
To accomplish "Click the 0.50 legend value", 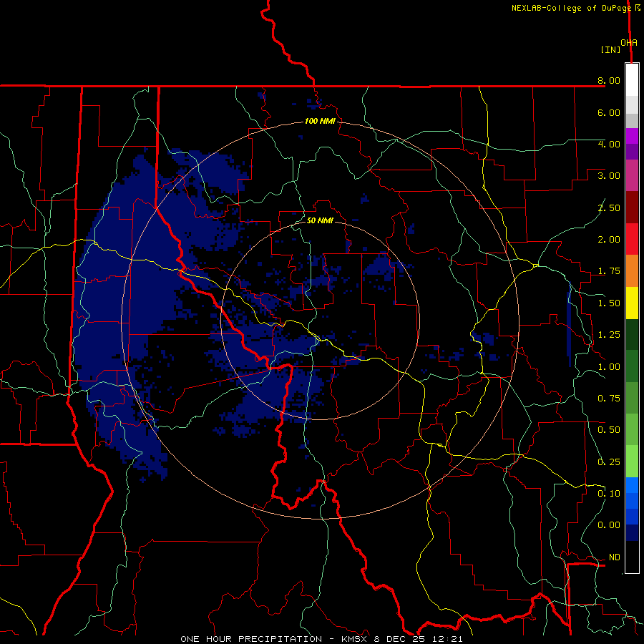I will point(609,430).
